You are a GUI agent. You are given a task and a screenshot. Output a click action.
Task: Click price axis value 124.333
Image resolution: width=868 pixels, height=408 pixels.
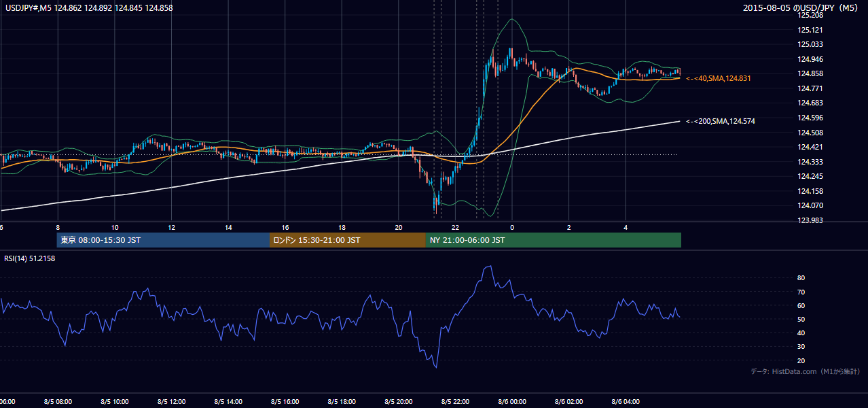[x=810, y=162]
